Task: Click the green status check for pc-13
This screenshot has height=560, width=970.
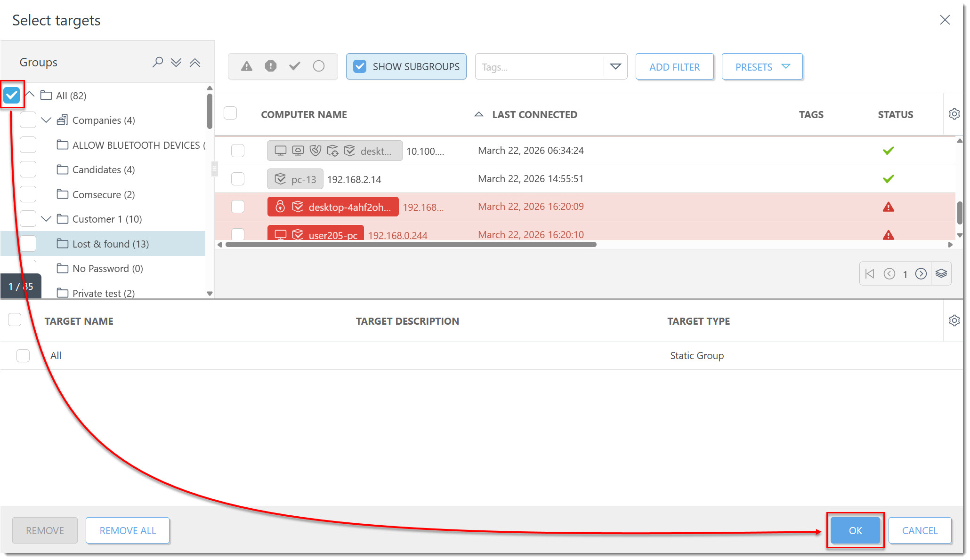Action: 889,179
